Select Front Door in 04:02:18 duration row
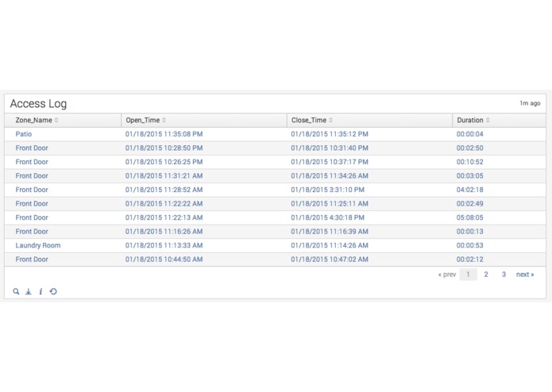The image size is (552, 392). click(x=32, y=190)
